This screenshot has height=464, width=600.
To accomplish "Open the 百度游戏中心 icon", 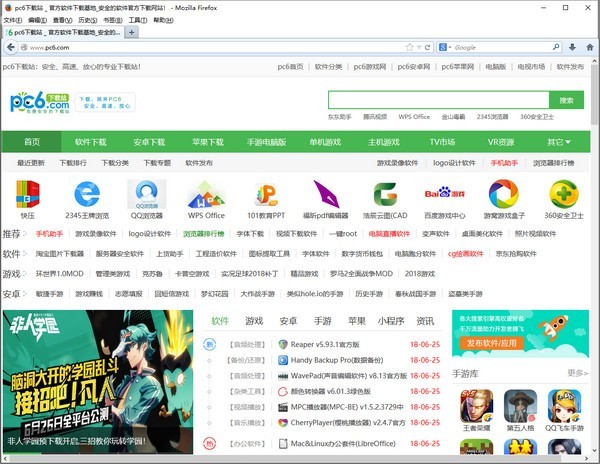I will coord(445,192).
